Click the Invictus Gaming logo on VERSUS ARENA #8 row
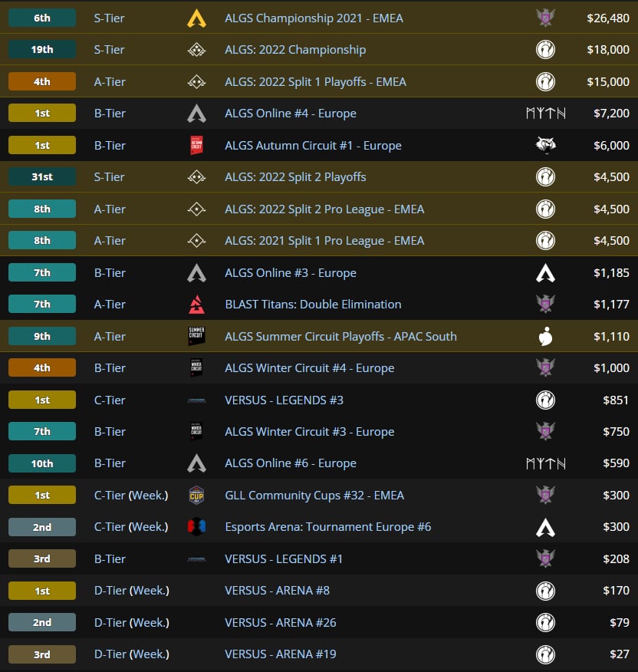The height and width of the screenshot is (672, 638). pos(545,591)
